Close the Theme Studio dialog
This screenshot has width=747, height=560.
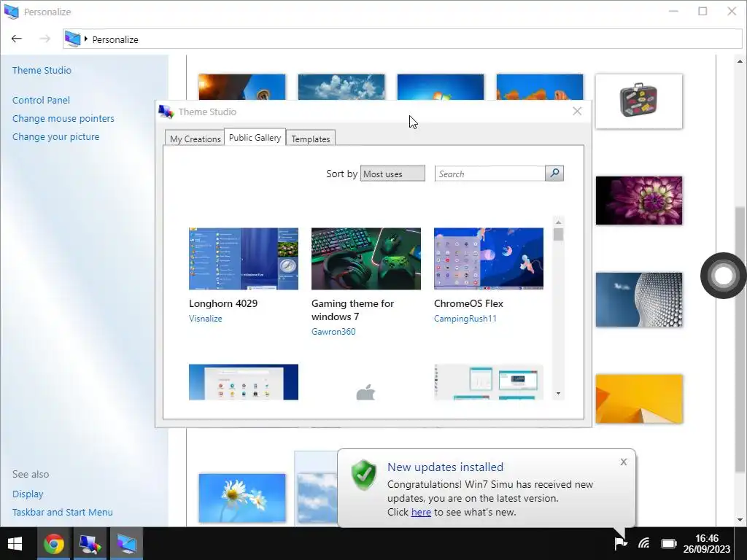pos(577,111)
